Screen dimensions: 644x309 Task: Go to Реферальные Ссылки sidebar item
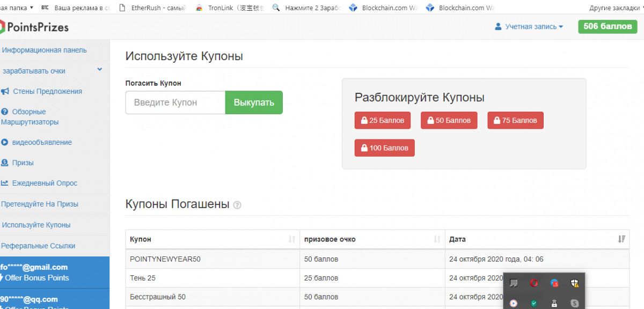[x=38, y=246]
